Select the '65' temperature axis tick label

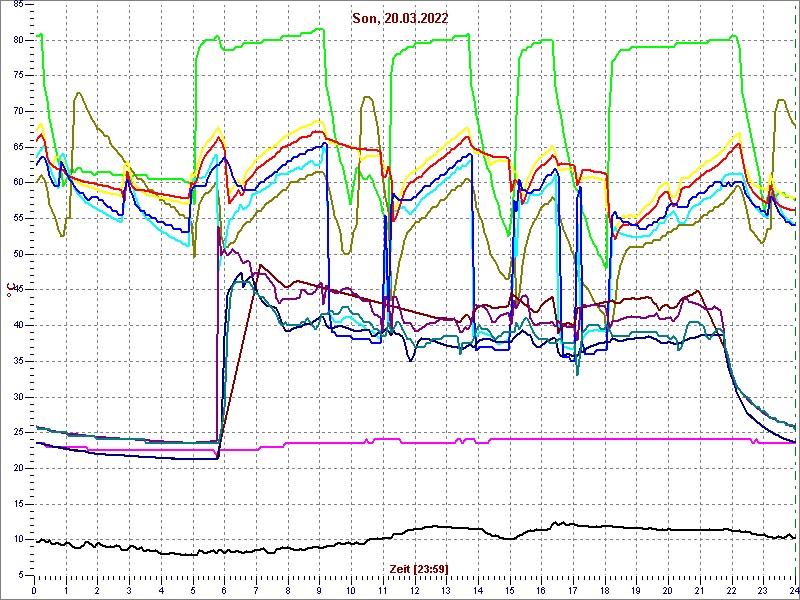click(x=17, y=147)
